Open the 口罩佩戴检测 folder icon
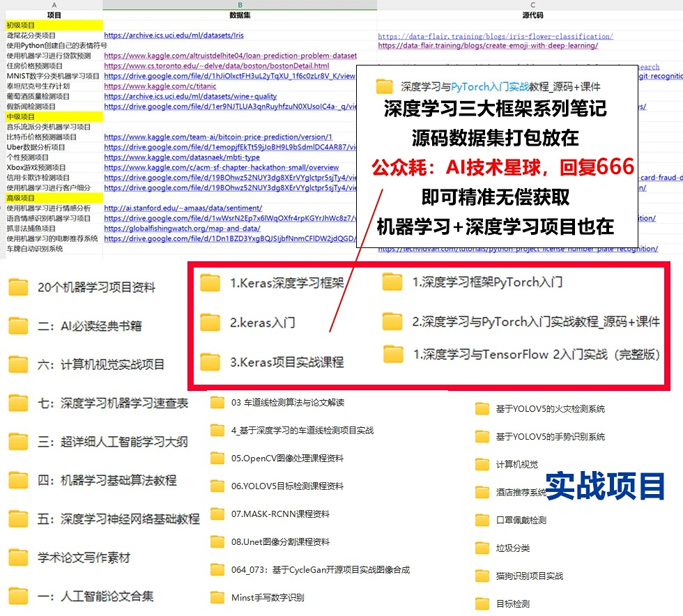 pyautogui.click(x=482, y=520)
